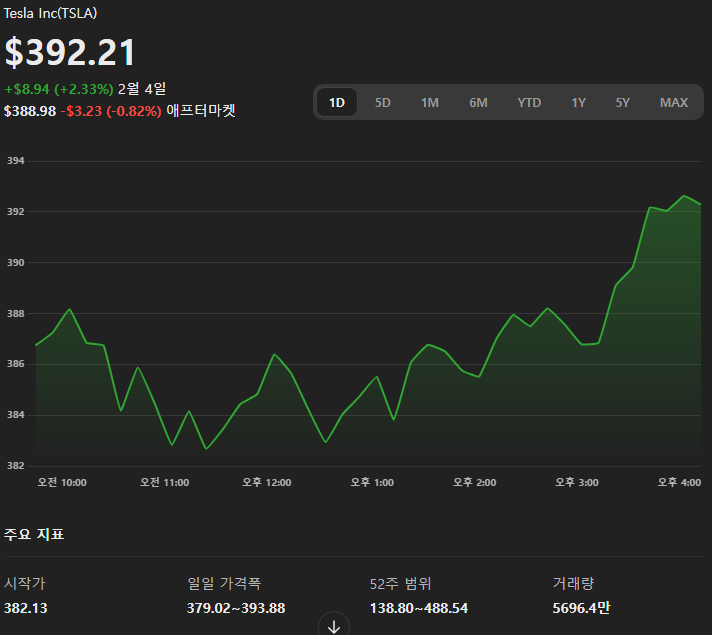This screenshot has width=712, height=635.
Task: Click the 오후 2:00 time label
Action: coord(475,482)
